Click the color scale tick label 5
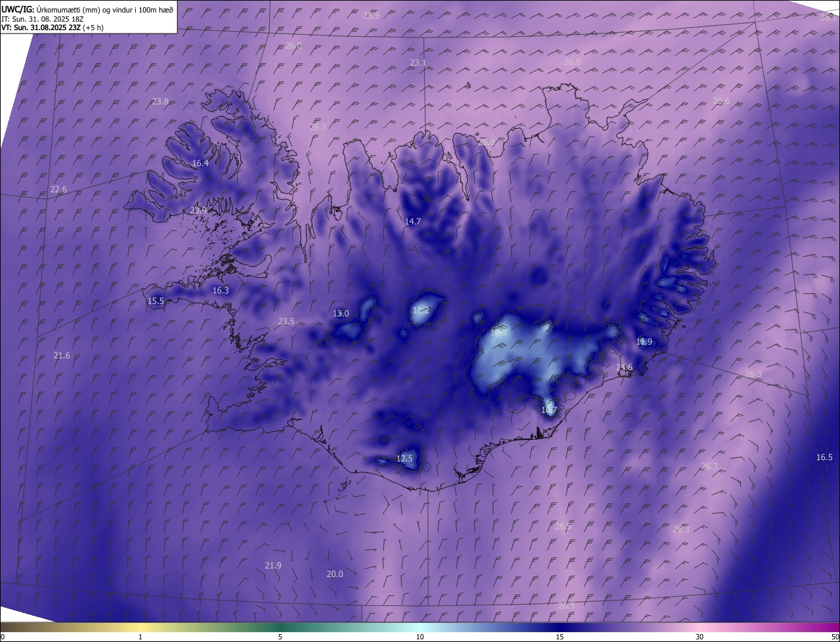Image resolution: width=840 pixels, height=642 pixels. click(x=280, y=637)
